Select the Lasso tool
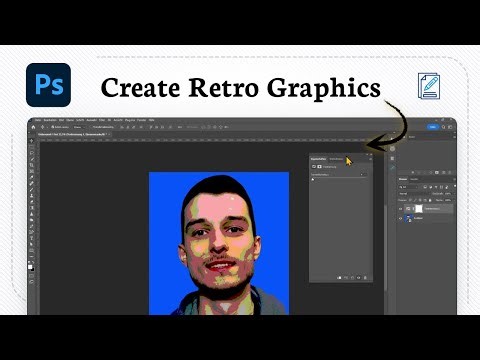Viewport: 480px width, 360px height. coord(32,153)
